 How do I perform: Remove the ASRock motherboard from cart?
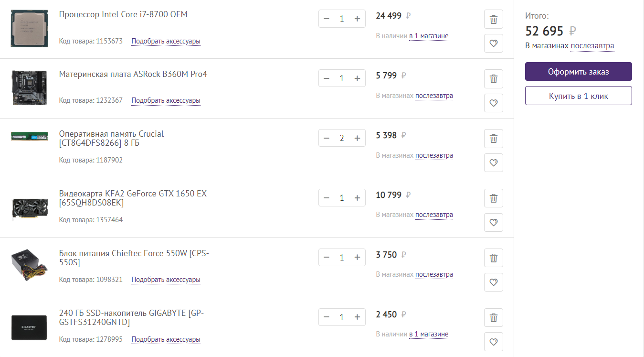point(493,79)
